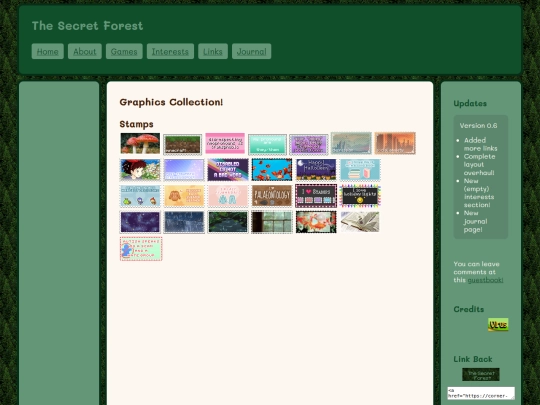Click the pale pink mittens stamp

click(x=228, y=196)
